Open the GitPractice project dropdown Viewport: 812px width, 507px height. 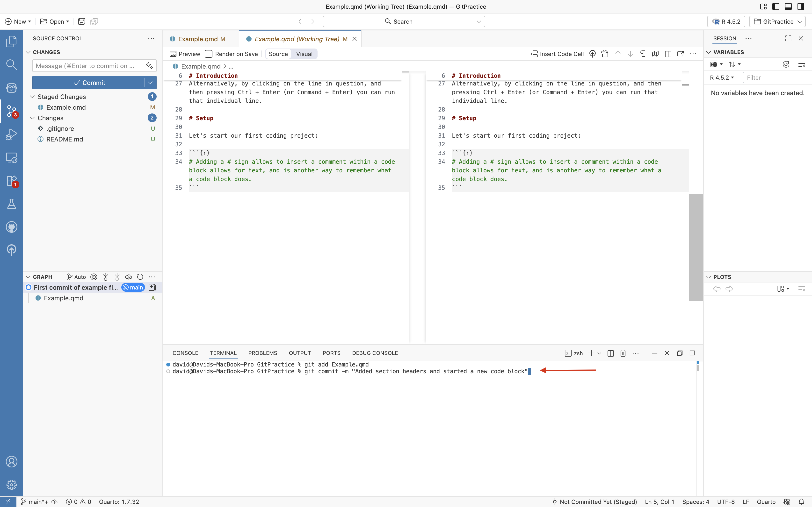pyautogui.click(x=778, y=21)
